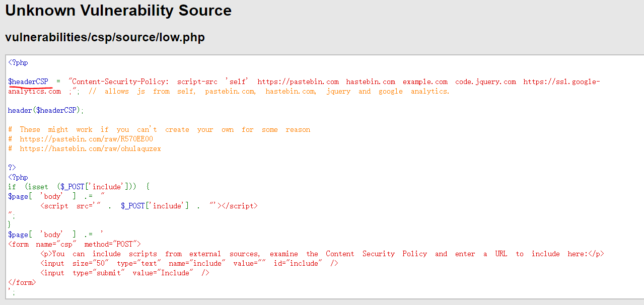Click the 'script-src' directive text

point(197,82)
